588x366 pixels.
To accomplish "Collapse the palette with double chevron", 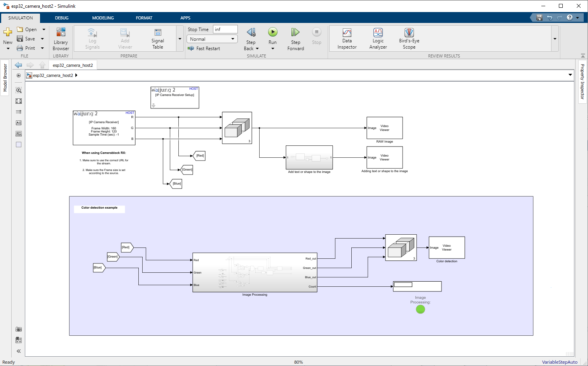I will click(19, 351).
